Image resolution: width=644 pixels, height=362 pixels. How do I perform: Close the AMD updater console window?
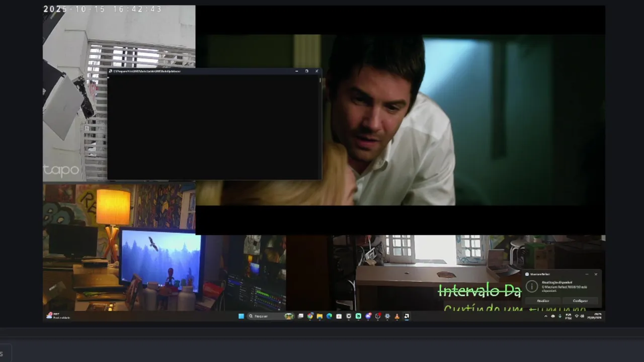[316, 71]
